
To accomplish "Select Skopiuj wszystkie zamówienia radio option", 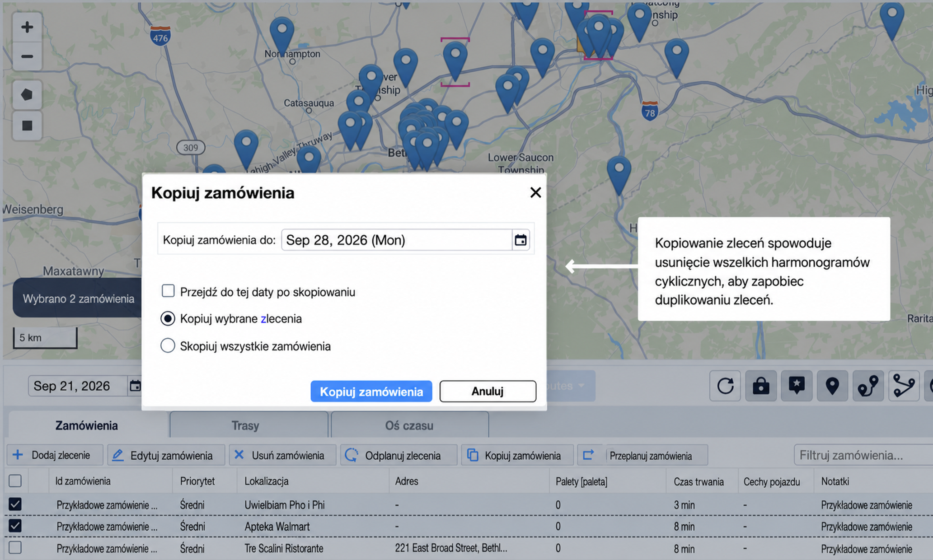I will pos(168,345).
